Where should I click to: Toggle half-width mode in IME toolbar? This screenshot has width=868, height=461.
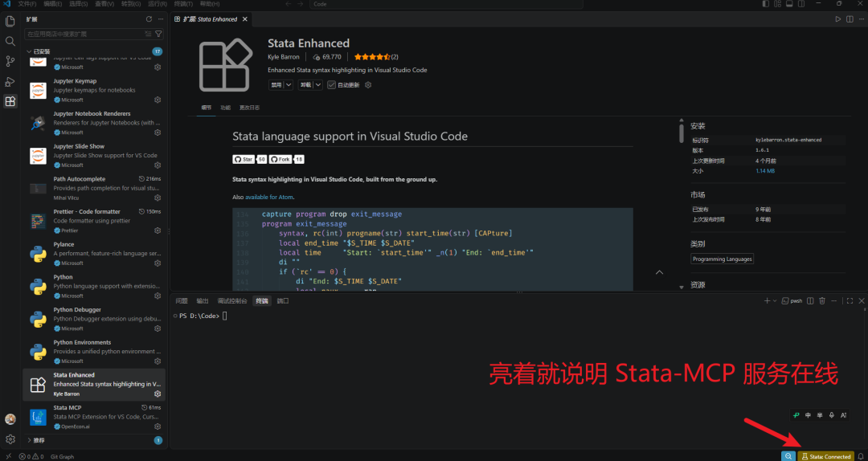pyautogui.click(x=820, y=415)
